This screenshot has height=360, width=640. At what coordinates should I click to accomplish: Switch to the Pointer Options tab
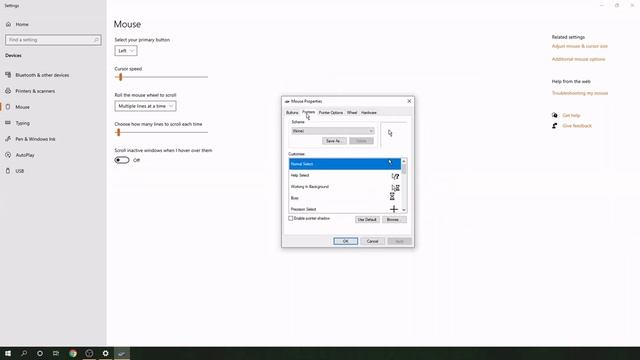331,113
